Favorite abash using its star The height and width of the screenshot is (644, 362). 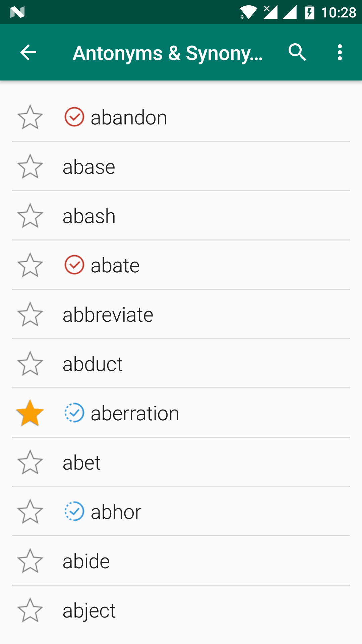(30, 216)
